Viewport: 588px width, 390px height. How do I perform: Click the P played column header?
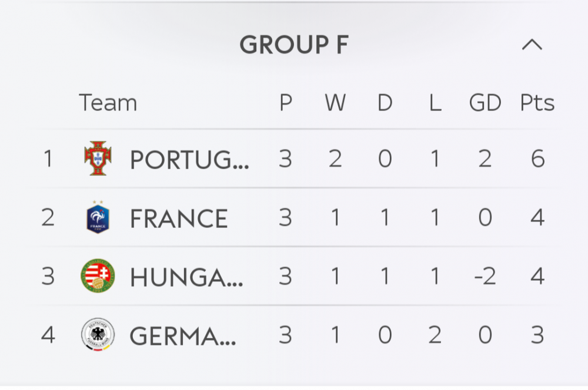[x=286, y=103]
